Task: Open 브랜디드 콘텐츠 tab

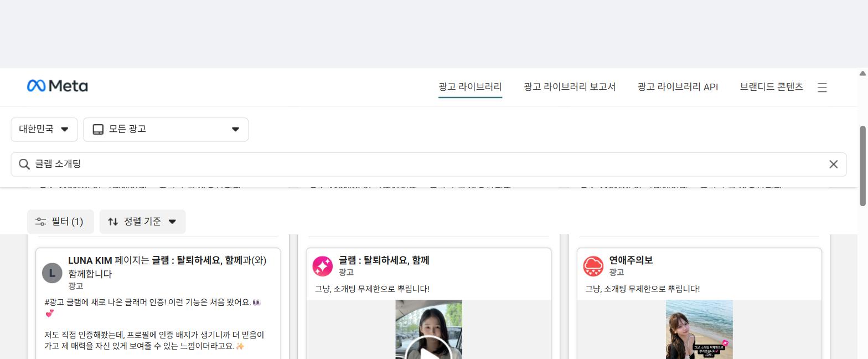Action: coord(771,86)
